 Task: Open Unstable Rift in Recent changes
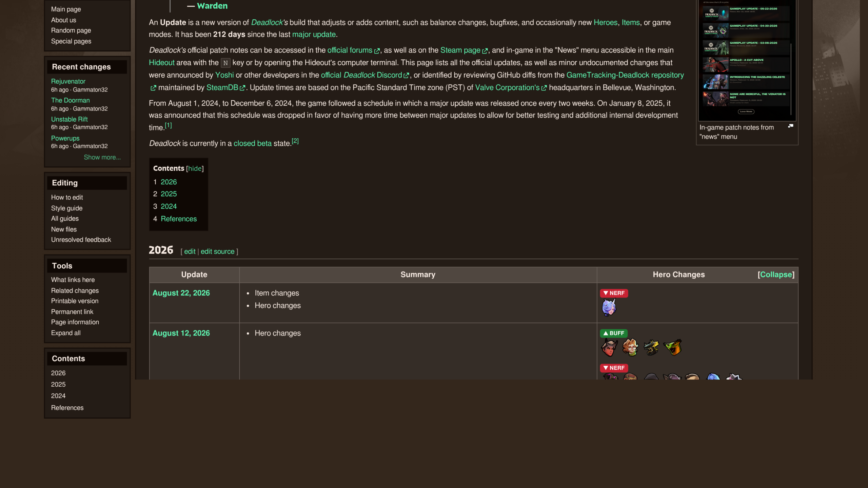[x=70, y=119]
